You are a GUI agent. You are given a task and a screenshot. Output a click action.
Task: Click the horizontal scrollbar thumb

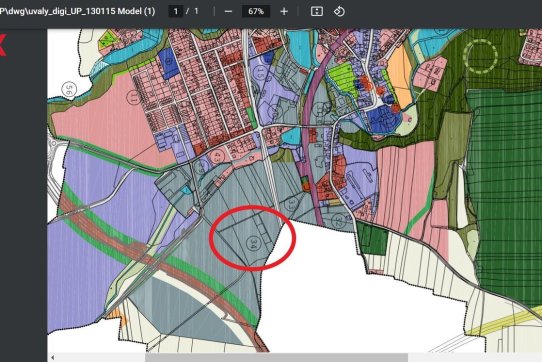[x=276, y=358]
